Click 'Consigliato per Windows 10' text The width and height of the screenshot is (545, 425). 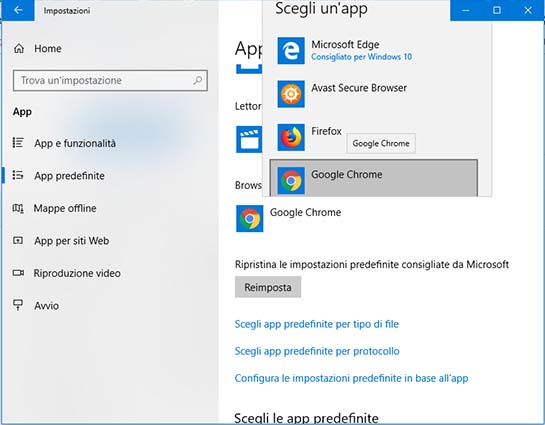click(361, 57)
